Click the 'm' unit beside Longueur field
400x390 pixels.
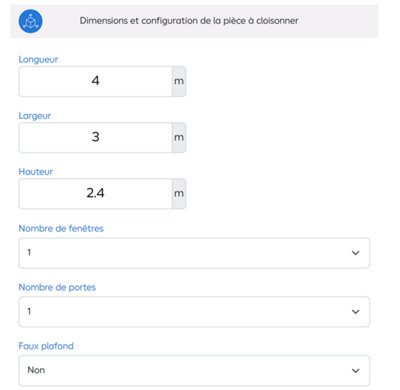179,81
